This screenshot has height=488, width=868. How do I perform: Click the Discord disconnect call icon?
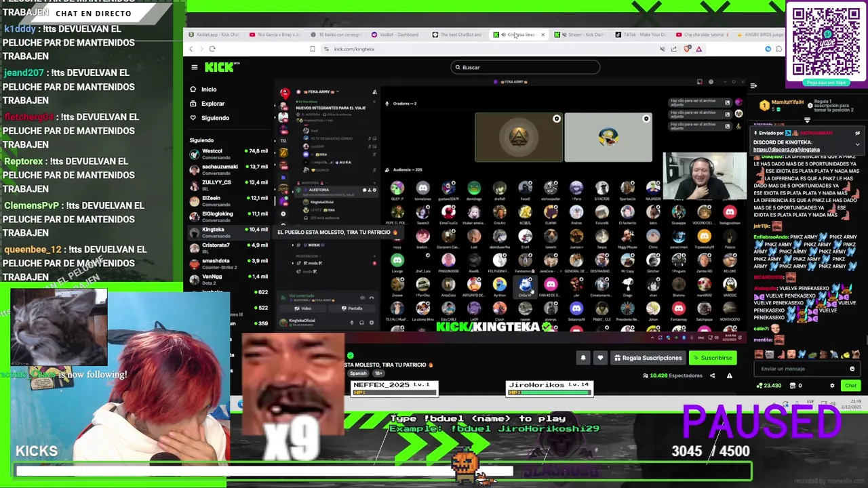click(x=371, y=298)
